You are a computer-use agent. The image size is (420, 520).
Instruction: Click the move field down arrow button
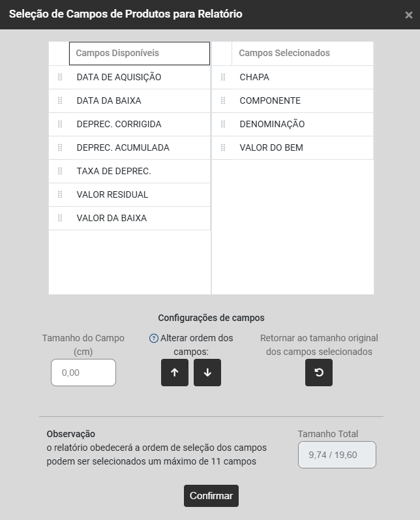click(x=207, y=373)
